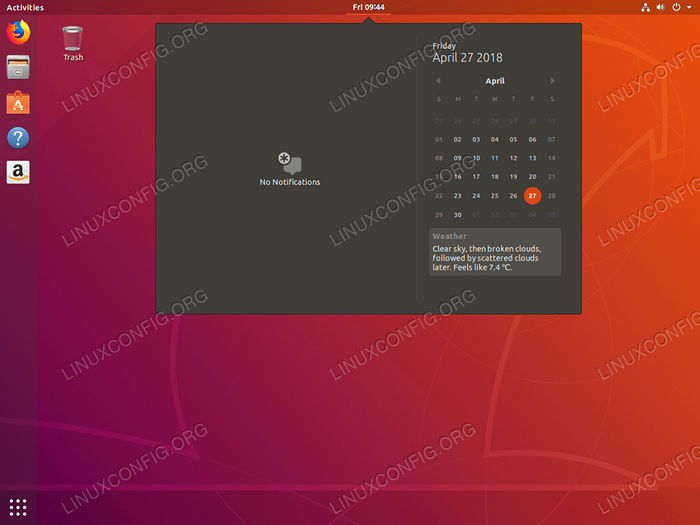Launch Firefox from the dock

pyautogui.click(x=18, y=32)
